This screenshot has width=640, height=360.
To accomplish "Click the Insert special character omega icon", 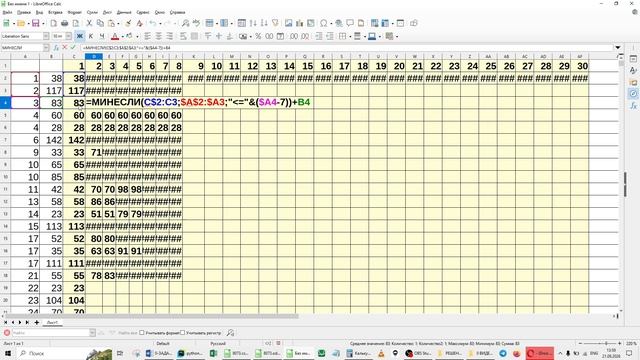I will (324, 23).
